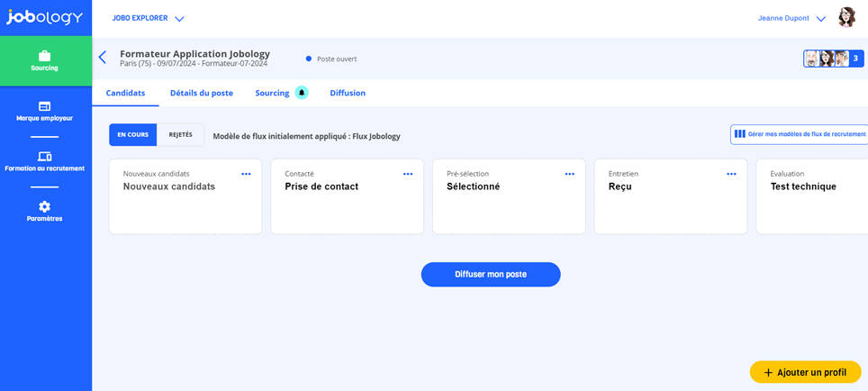Screen dimensions: 868x391
Task: Expand the JOBO EXPLORER dropdown chevron
Action: (x=179, y=19)
